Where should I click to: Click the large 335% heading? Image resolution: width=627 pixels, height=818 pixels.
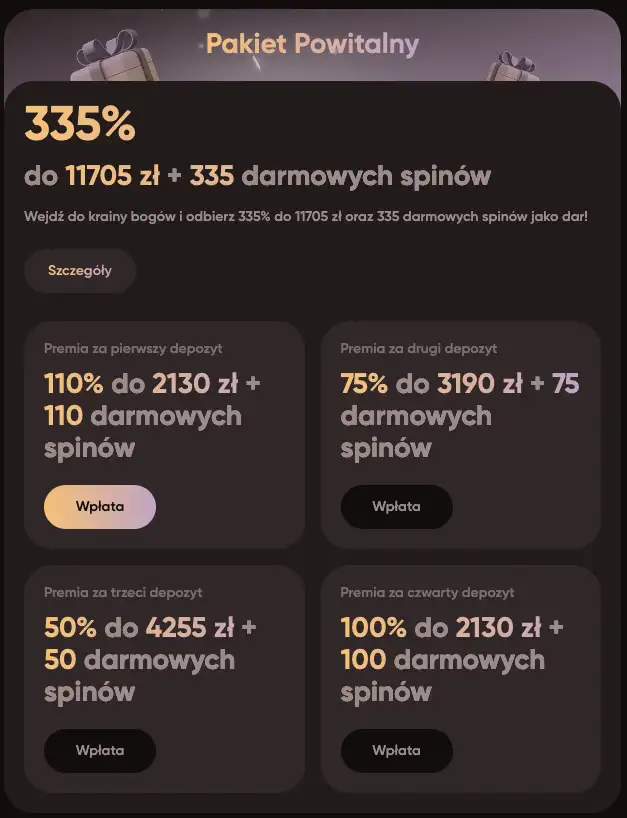click(x=80, y=125)
